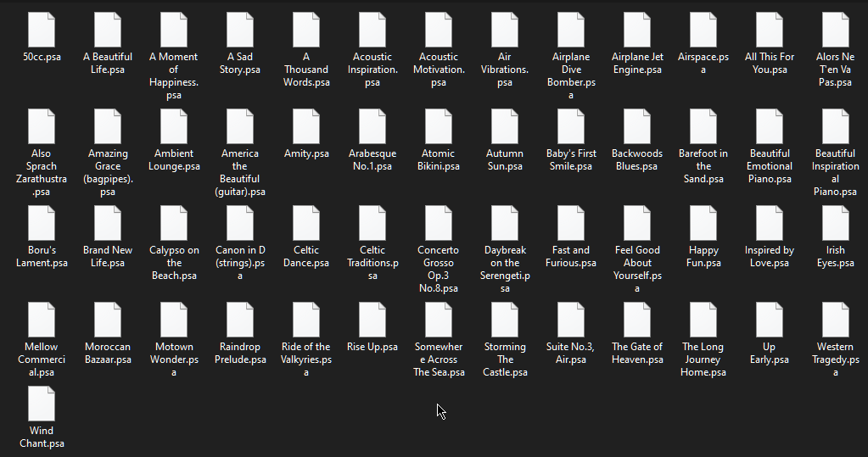
Task: Click Ride of the Valkyries.psa file
Action: point(306,320)
